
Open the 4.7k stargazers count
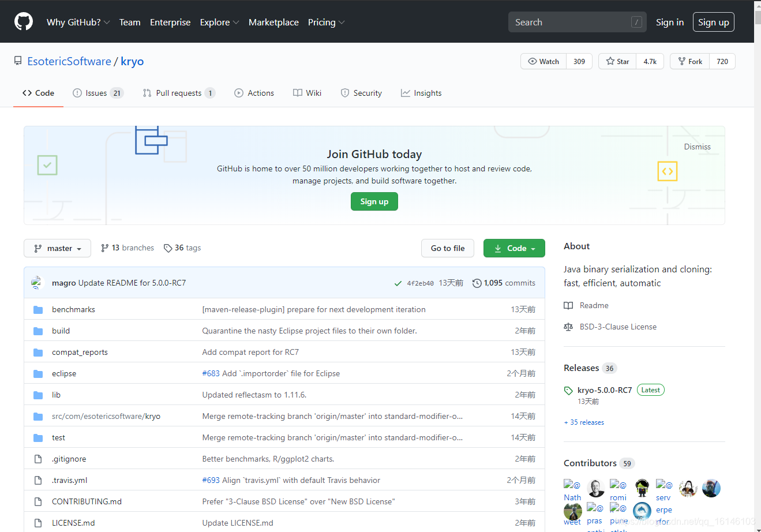coord(650,61)
